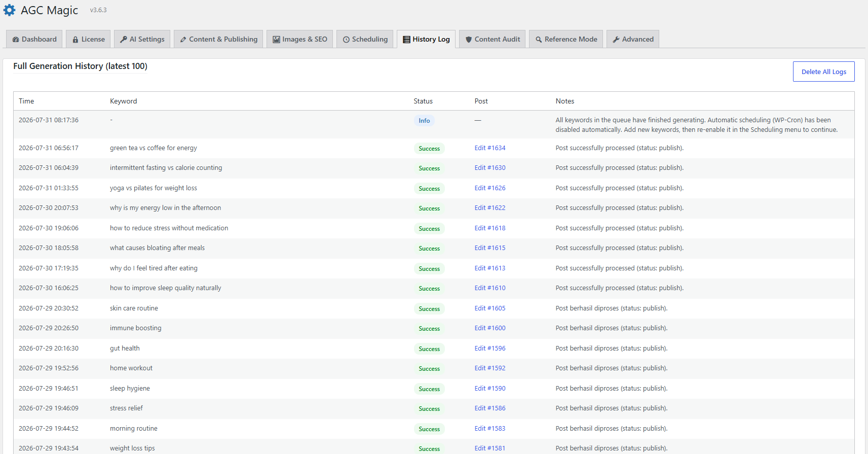868x454 pixels.
Task: Click the AI Settings tab's key icon
Action: (x=124, y=40)
